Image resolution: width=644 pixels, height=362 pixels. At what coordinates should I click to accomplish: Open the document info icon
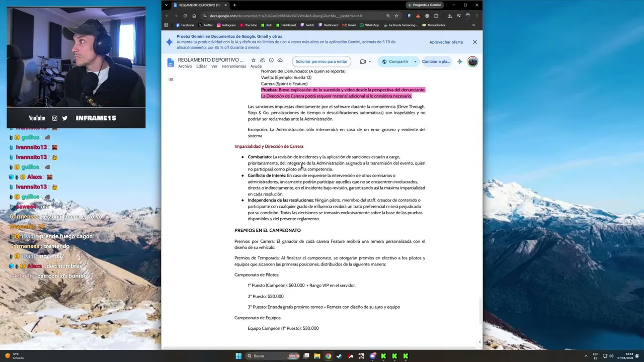[271, 60]
